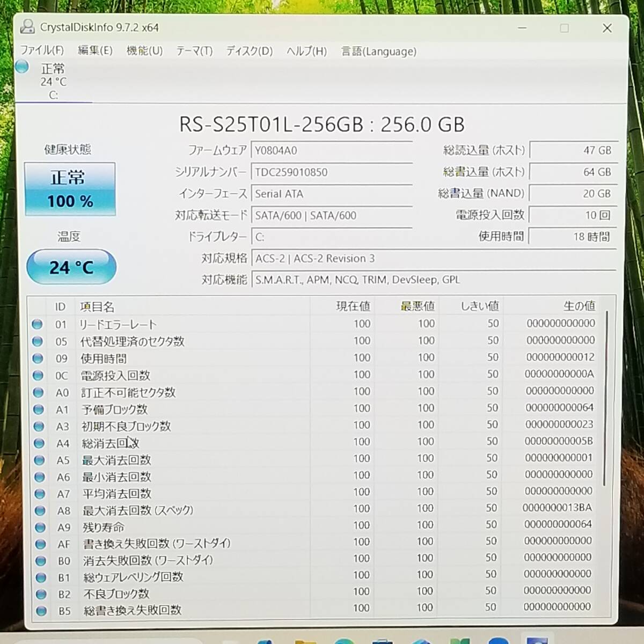This screenshot has height=644, width=644.
Task: Click status circle icon for 使用時間 row
Action: [x=38, y=358]
